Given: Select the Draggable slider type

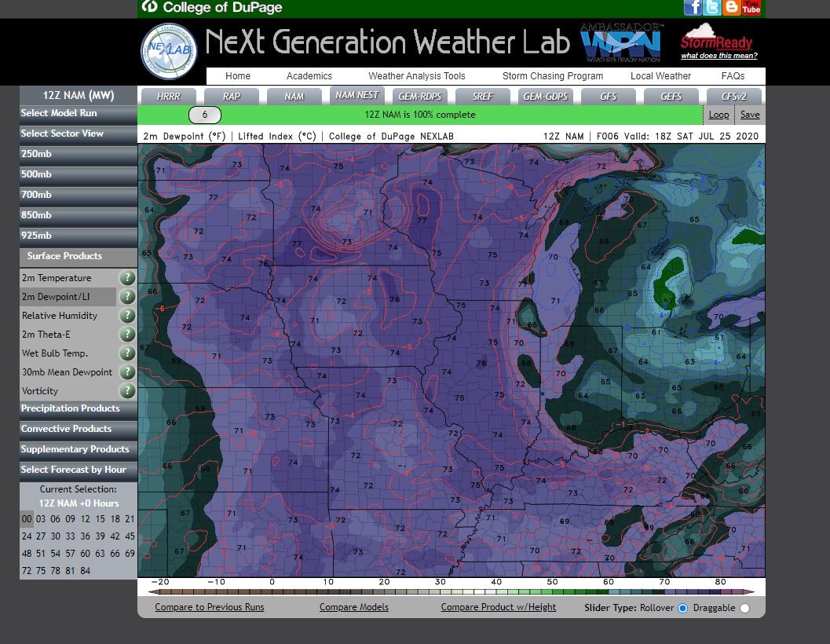Looking at the screenshot, I should 744,608.
